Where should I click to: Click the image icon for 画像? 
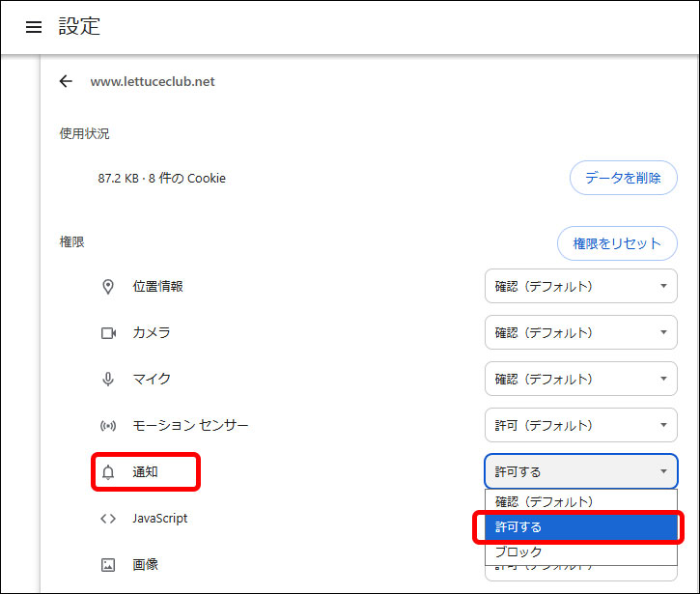(108, 565)
